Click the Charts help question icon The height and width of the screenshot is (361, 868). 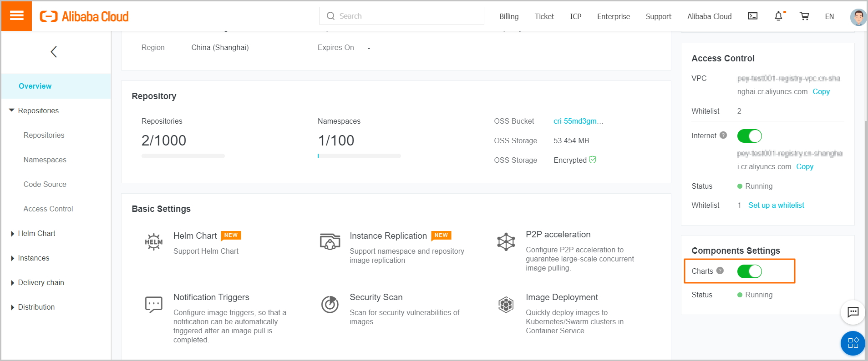click(720, 271)
